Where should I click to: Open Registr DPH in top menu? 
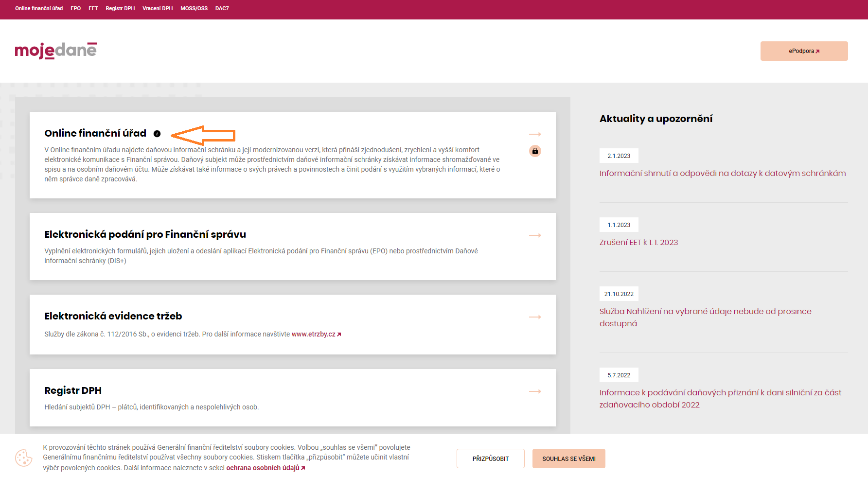pyautogui.click(x=120, y=8)
